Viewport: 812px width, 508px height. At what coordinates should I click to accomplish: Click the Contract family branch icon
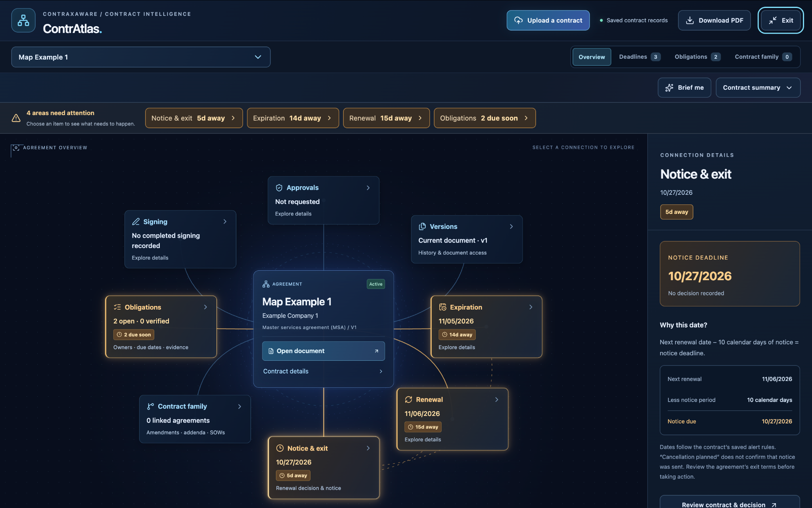point(150,406)
